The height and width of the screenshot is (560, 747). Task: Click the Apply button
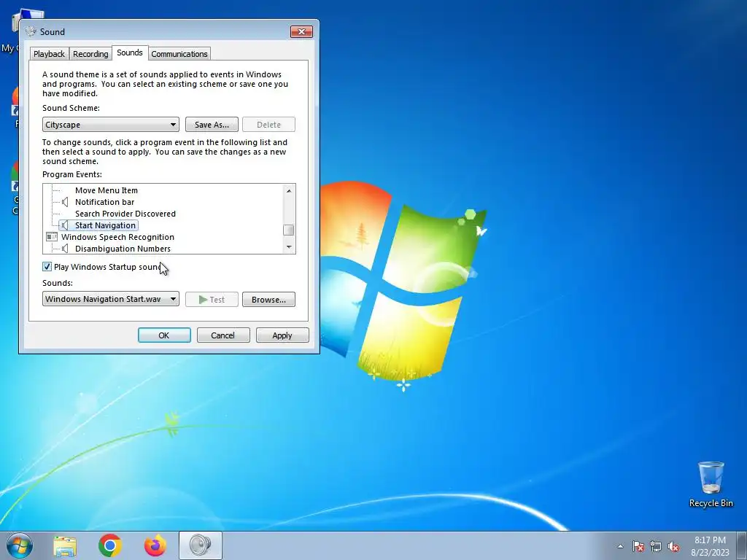[x=282, y=335]
